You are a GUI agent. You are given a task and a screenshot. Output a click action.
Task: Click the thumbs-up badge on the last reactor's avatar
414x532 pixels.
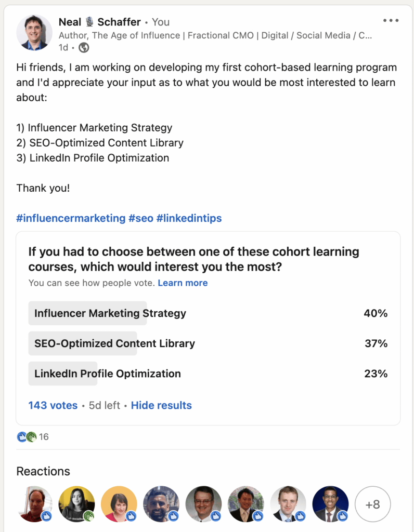342,515
